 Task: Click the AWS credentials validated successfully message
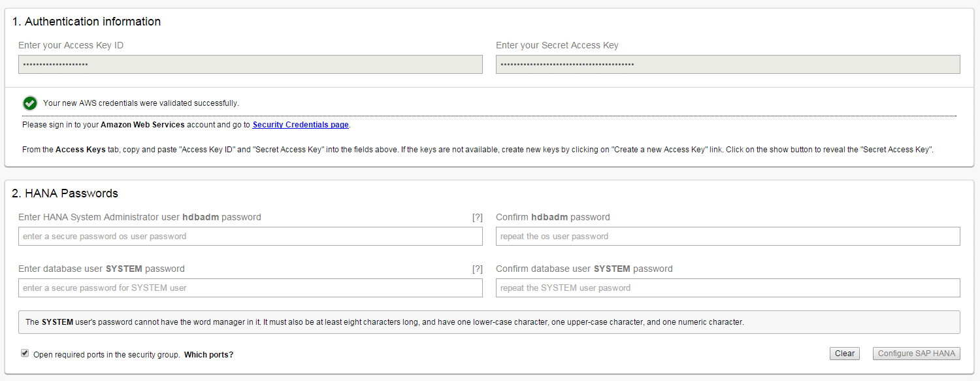(141, 103)
